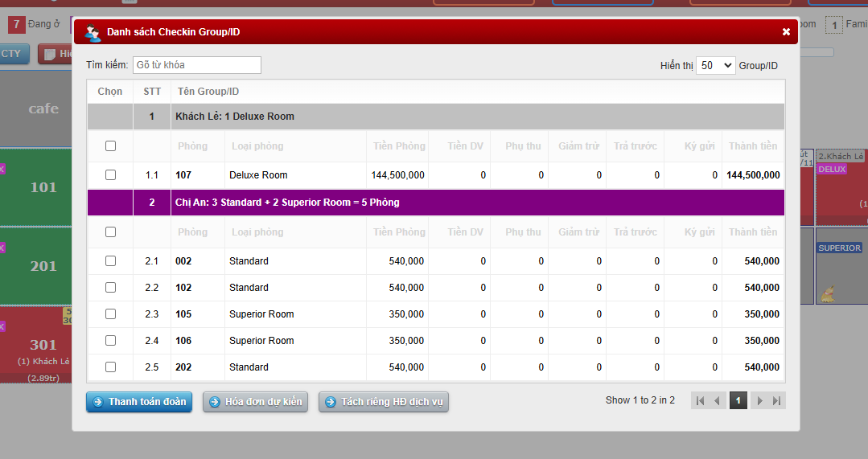Tick checkbox for Superior Room 105
The height and width of the screenshot is (459, 868).
pyautogui.click(x=110, y=314)
